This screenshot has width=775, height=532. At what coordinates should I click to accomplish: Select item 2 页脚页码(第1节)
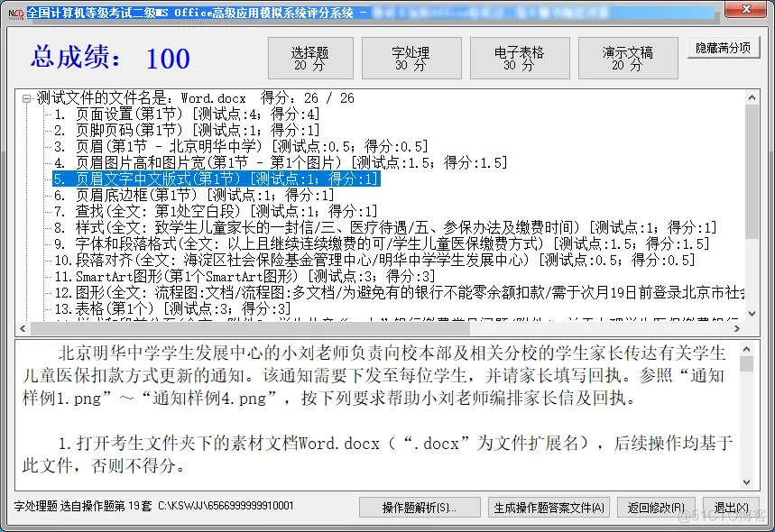click(188, 131)
